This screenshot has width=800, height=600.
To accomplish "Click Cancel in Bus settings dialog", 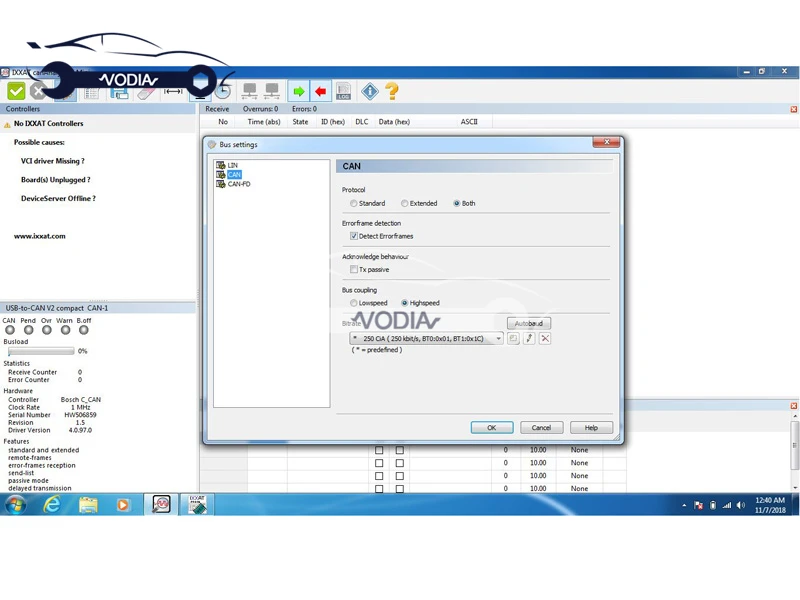I will click(541, 428).
